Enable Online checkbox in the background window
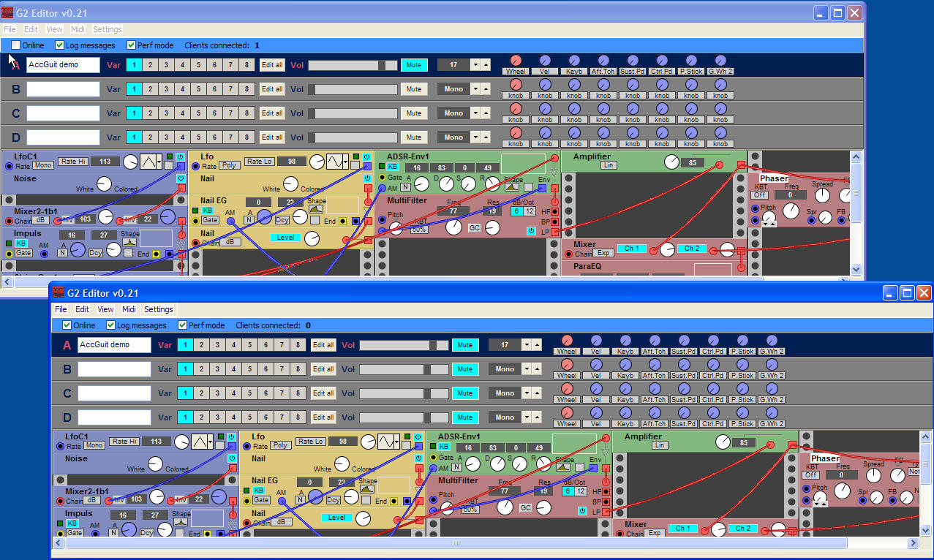This screenshot has height=560, width=934. [x=16, y=45]
